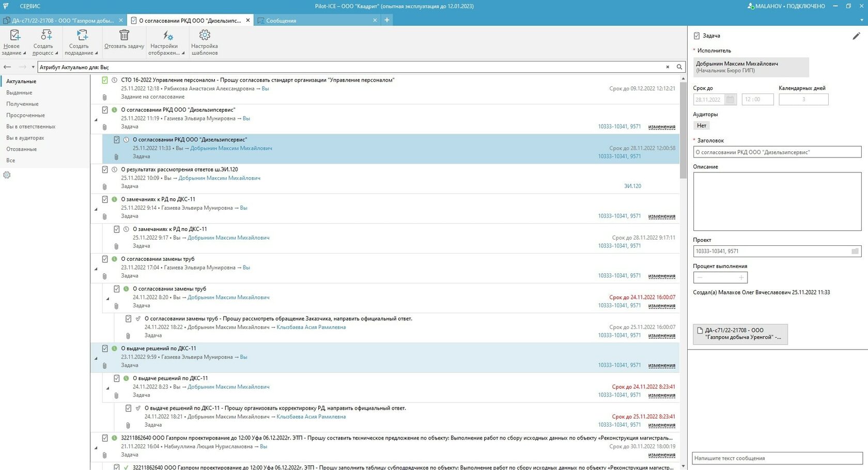Viewport: 868px width, 470px height.
Task: Toggle checkbox of СТО 16-2022 task
Action: [x=105, y=80]
